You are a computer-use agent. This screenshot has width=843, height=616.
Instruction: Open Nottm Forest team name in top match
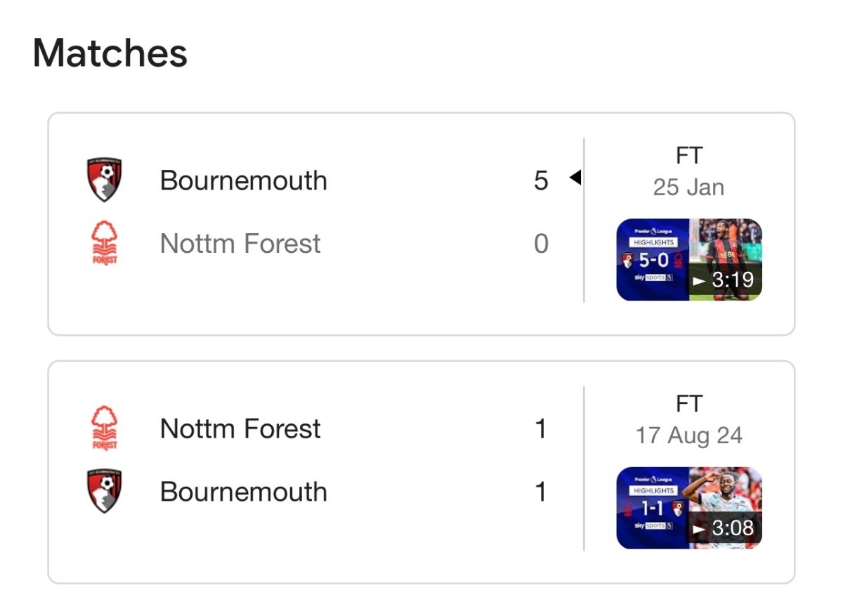tap(240, 244)
